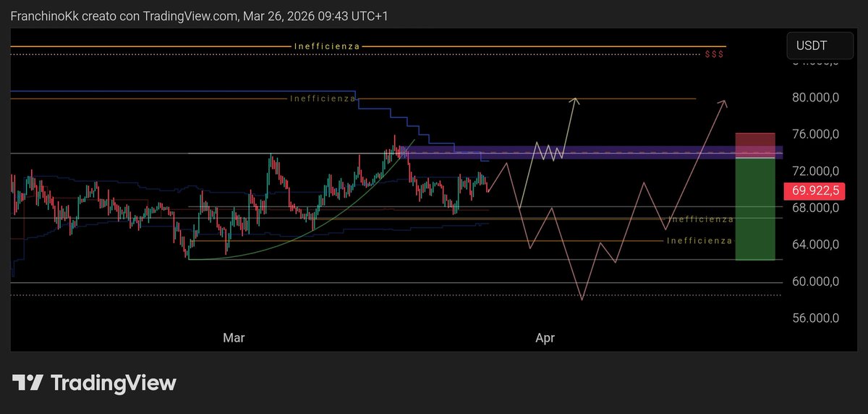Select the Inefficienza label on the 80.000 line
Screen dimensions: 868x414
323,98
